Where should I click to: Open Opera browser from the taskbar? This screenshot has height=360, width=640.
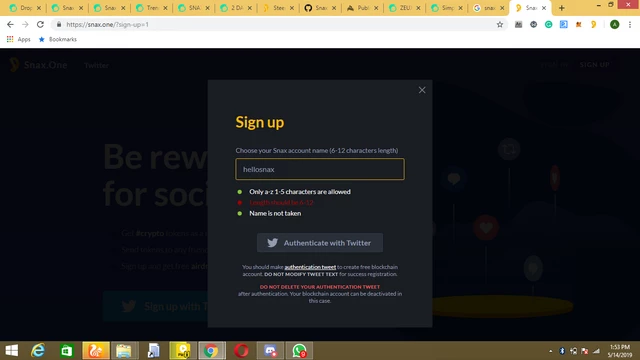(241, 351)
